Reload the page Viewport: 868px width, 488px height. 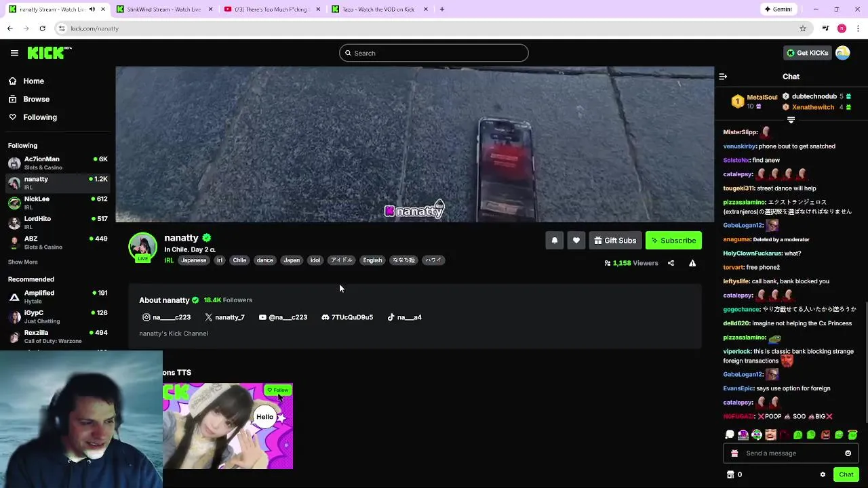(x=42, y=28)
